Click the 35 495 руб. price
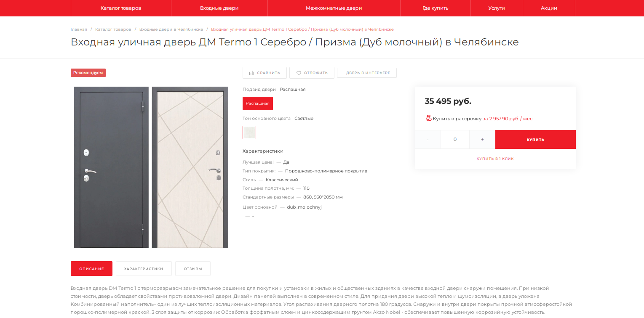Viewport: 644px width, 318px height. 448,101
